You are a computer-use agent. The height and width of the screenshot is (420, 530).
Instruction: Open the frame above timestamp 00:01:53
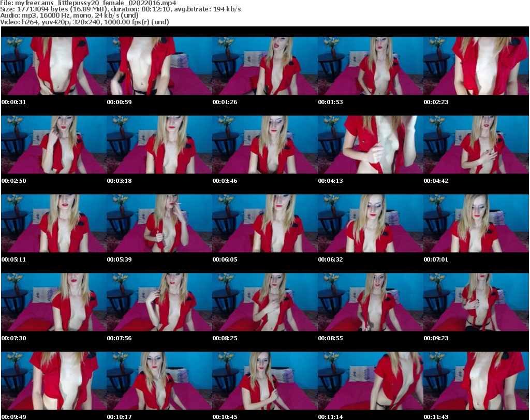pos(371,66)
